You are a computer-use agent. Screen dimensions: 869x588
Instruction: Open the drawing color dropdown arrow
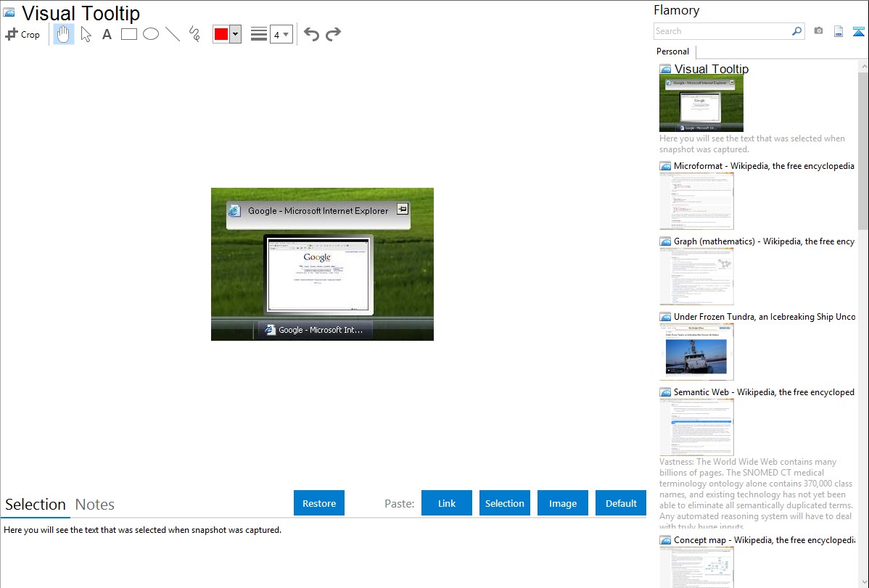point(235,34)
